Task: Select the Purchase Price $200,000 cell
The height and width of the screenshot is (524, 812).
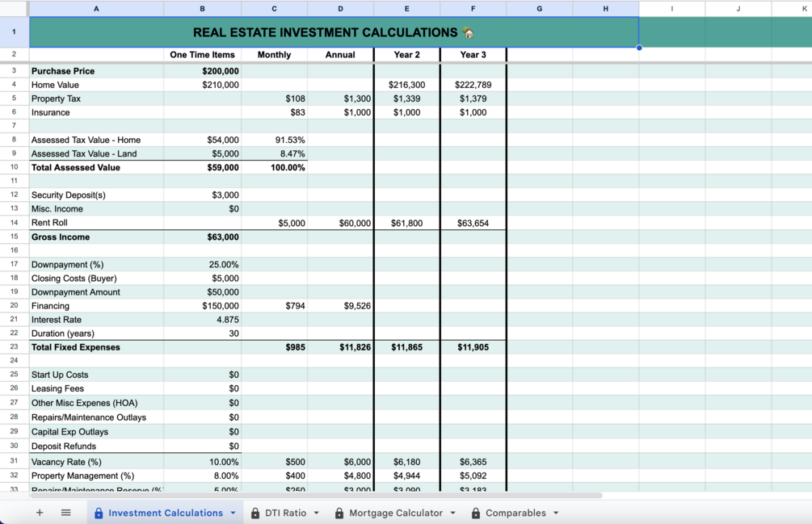Action: pyautogui.click(x=203, y=71)
